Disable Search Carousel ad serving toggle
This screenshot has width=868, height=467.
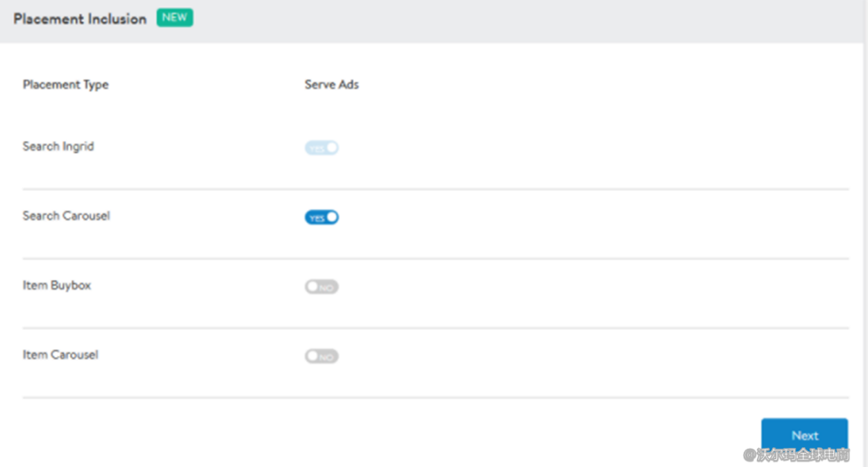[322, 218]
